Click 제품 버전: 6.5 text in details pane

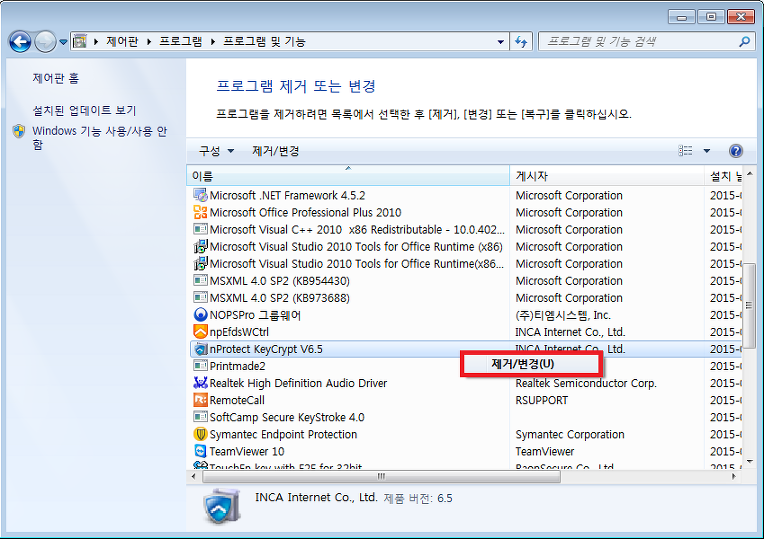(418, 498)
